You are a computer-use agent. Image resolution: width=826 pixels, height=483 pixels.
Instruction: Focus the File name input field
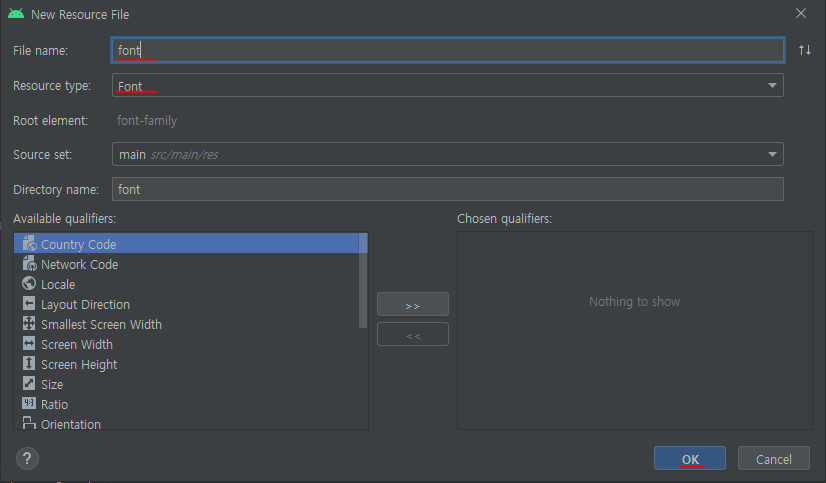coord(448,50)
